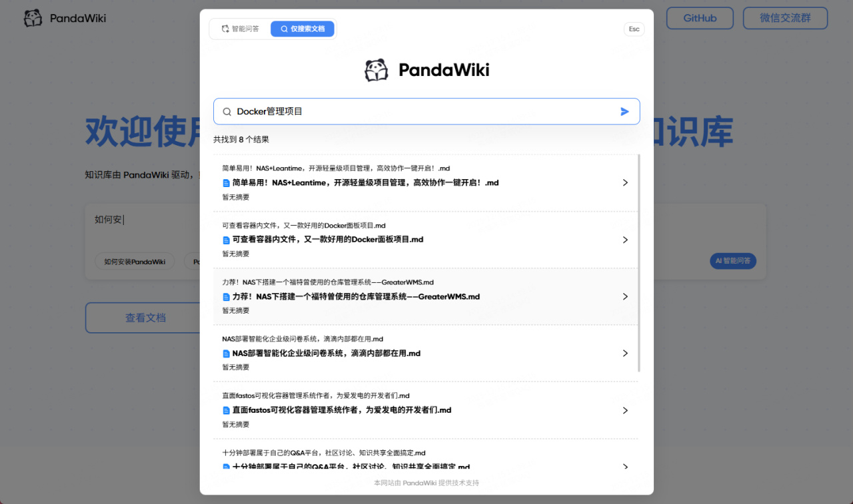This screenshot has width=853, height=504.
Task: Open the bold title 简单易用！NAS+Leantime result
Action: (x=365, y=182)
